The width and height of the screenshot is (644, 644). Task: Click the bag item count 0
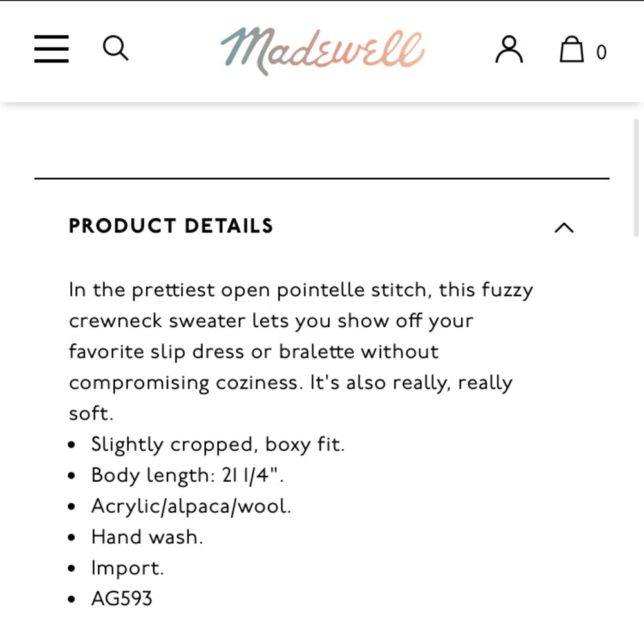(601, 52)
